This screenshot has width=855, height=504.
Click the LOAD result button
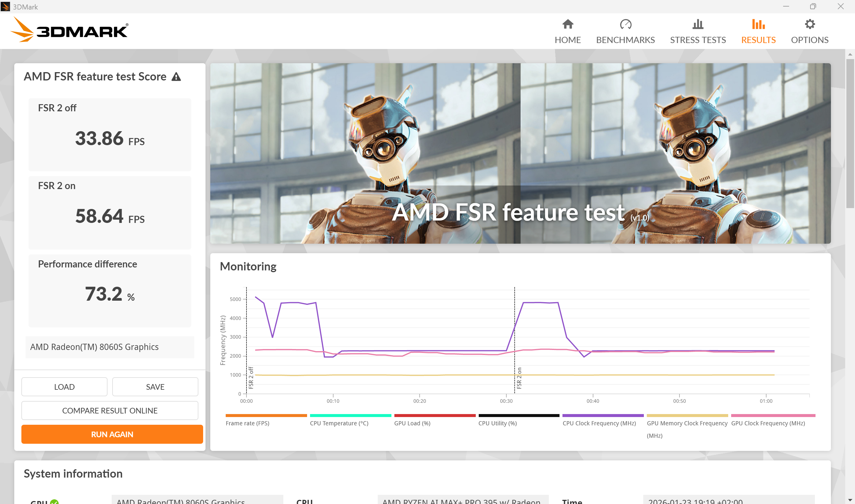pos(64,386)
